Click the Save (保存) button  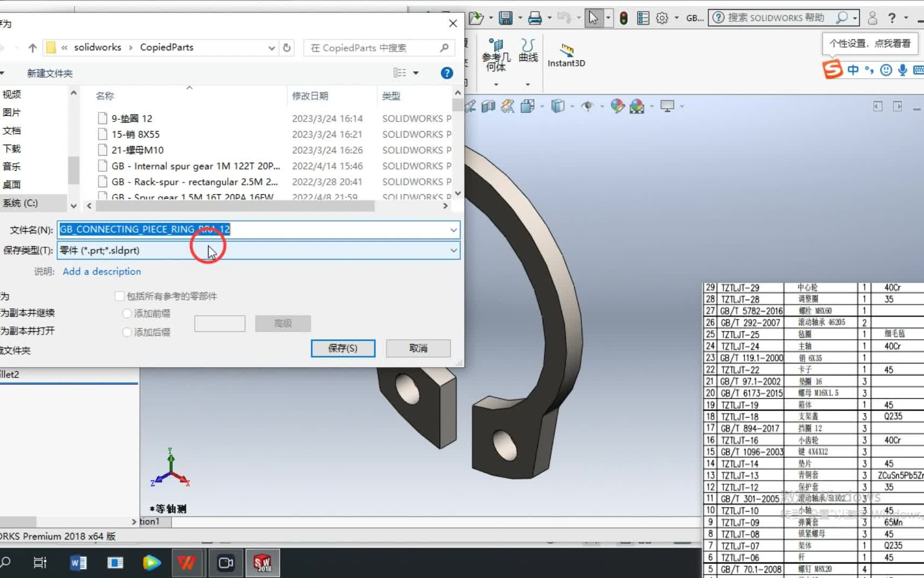(x=343, y=348)
